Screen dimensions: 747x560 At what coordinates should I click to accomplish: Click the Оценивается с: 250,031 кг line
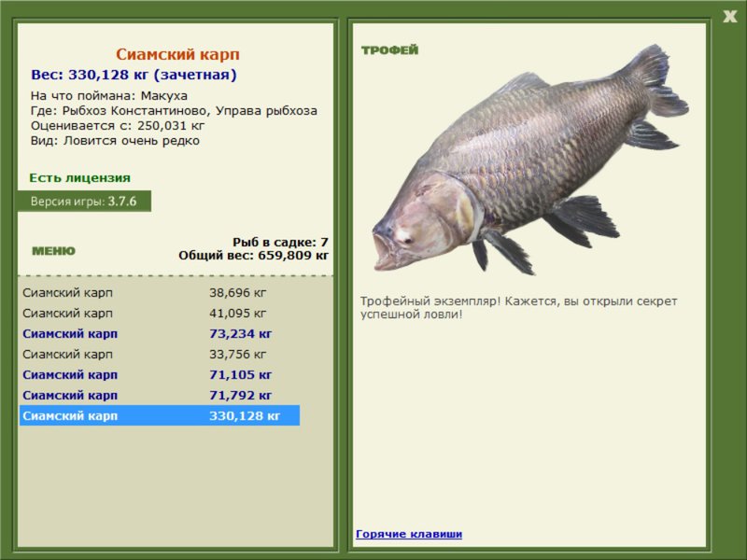point(118,126)
